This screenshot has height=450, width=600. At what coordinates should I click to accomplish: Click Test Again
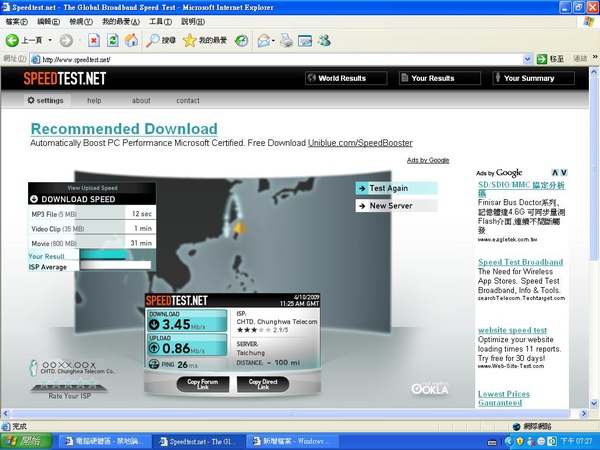pyautogui.click(x=396, y=188)
